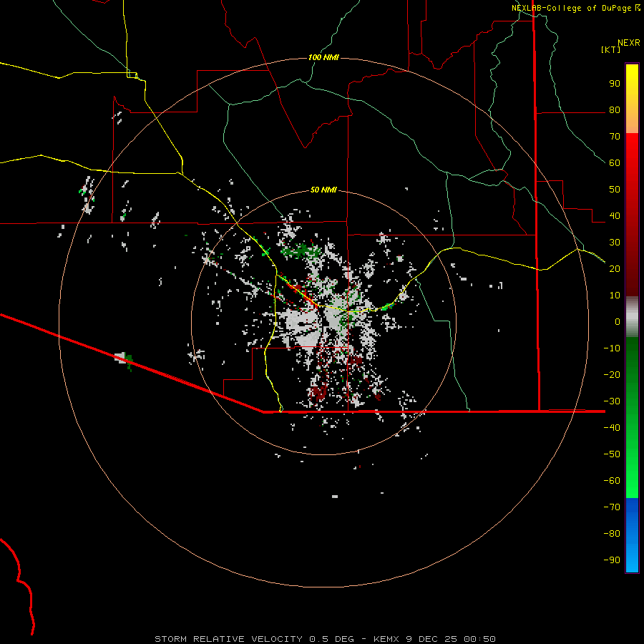Select the 100 NMI range ring label
This screenshot has width=644, height=644.
323,57
